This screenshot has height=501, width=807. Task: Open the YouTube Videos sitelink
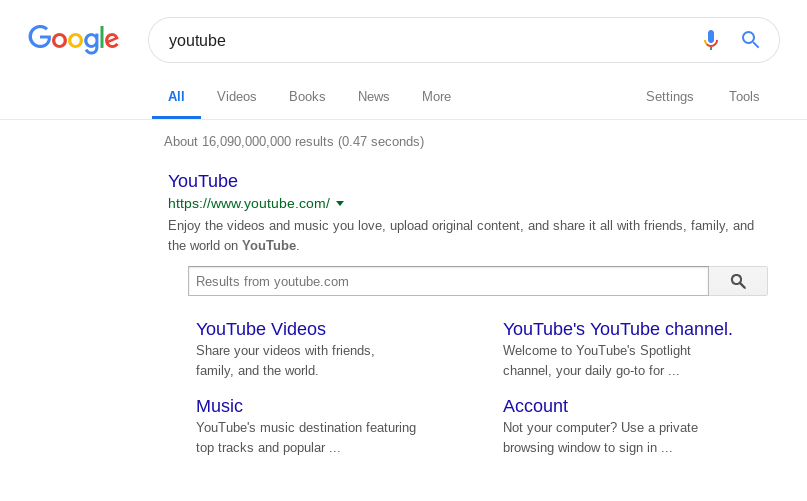click(261, 329)
